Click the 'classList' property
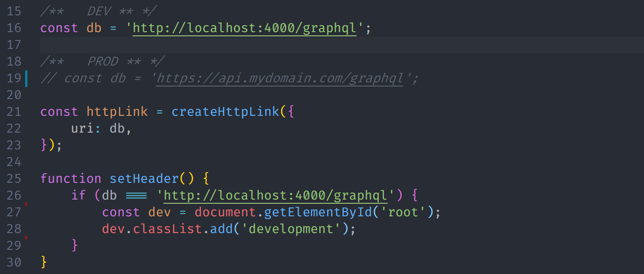The height and width of the screenshot is (274, 644). (168, 229)
